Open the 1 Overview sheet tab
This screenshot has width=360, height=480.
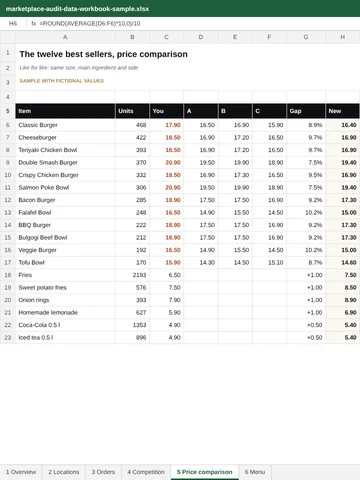[21, 472]
